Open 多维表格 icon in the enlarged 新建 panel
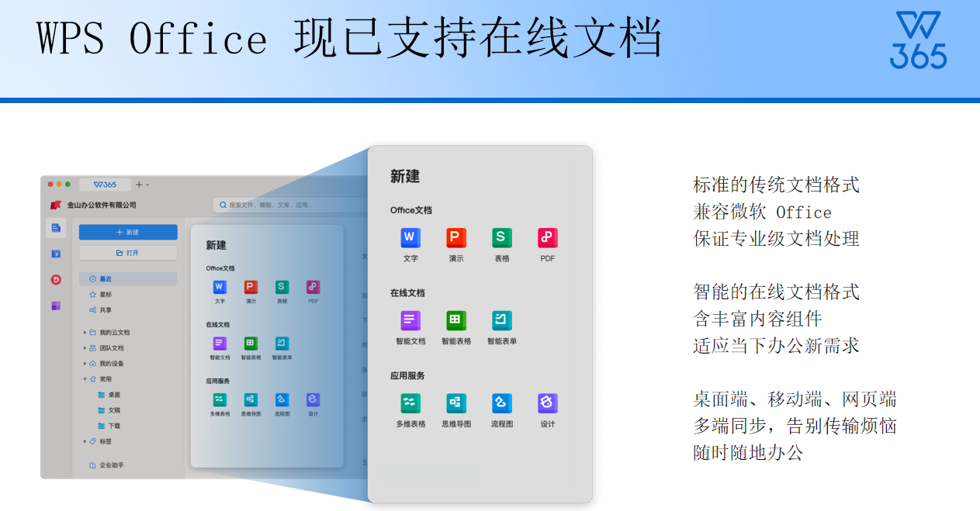980x511 pixels. click(x=410, y=403)
